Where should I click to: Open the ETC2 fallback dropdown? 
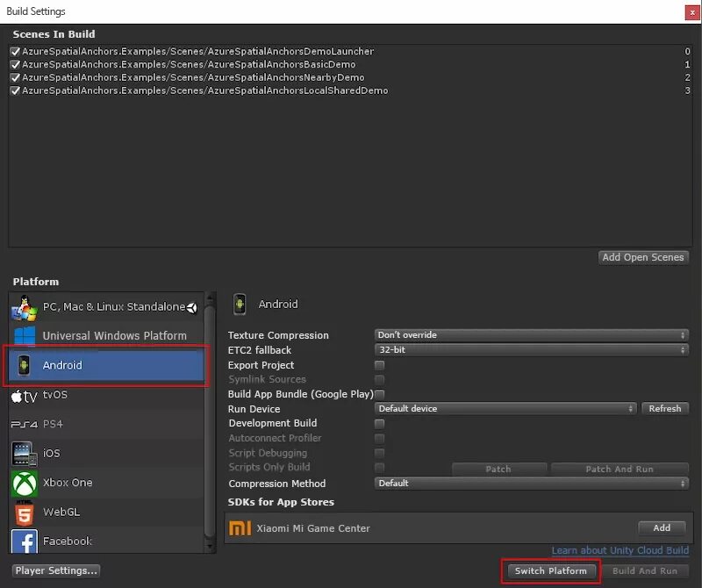[531, 350]
